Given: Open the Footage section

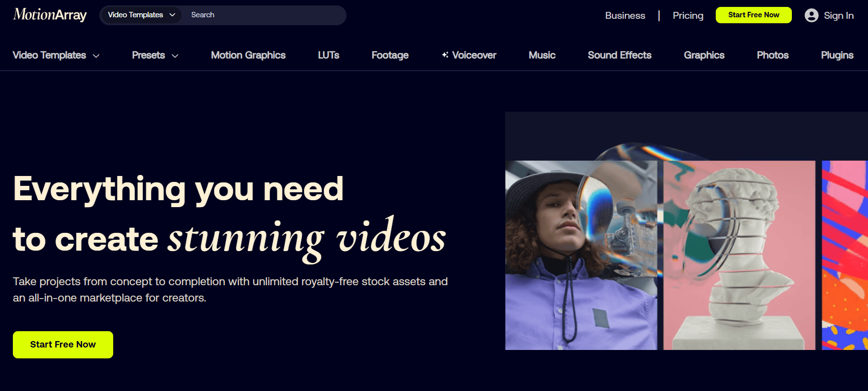Looking at the screenshot, I should coord(390,55).
